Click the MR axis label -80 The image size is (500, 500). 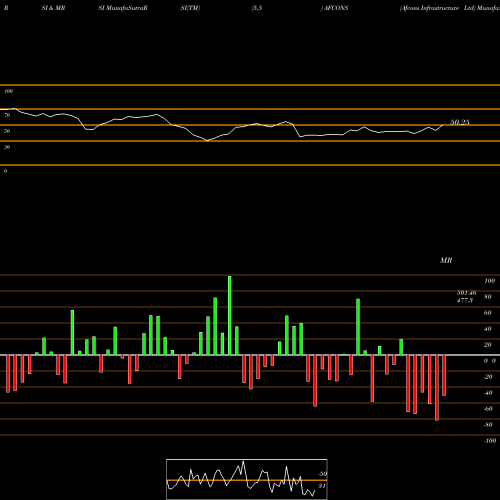(x=488, y=425)
